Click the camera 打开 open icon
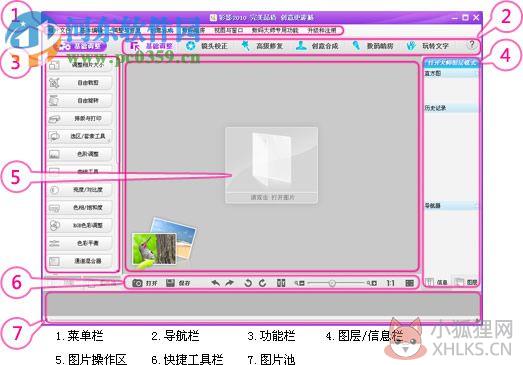This screenshot has width=523, height=365. click(137, 283)
